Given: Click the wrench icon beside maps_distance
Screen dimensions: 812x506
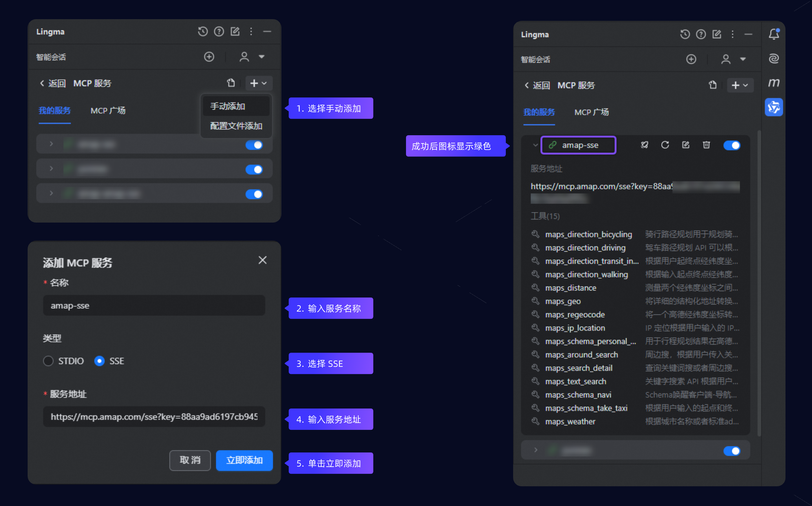Looking at the screenshot, I should (x=535, y=287).
